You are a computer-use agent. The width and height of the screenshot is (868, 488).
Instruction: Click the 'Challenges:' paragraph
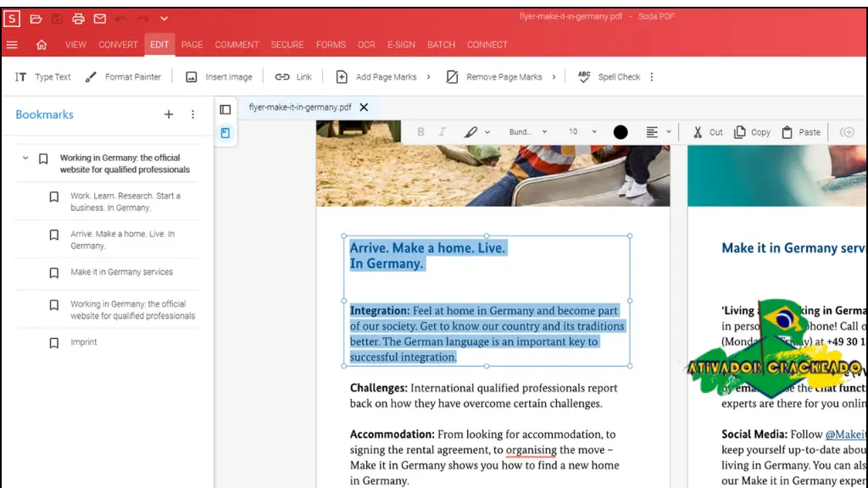[x=483, y=396]
